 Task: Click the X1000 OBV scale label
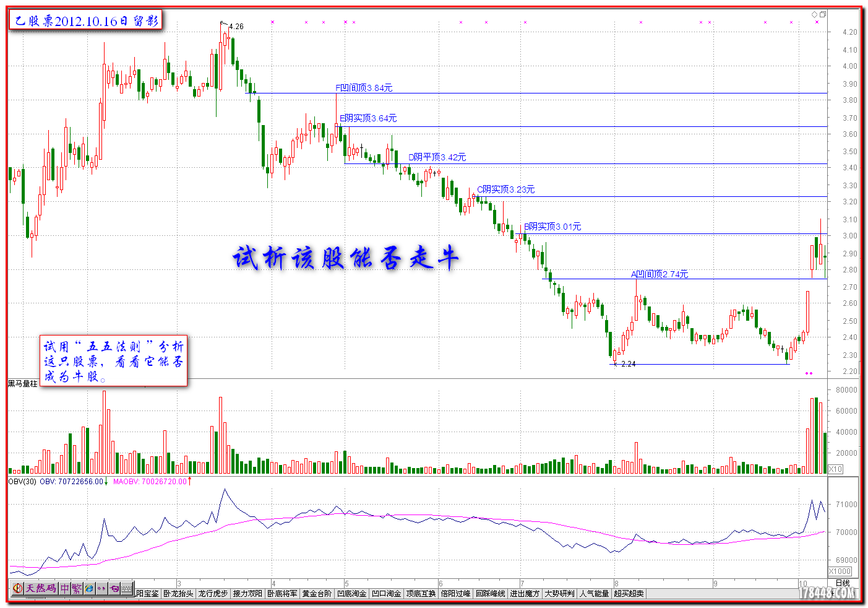tap(840, 571)
